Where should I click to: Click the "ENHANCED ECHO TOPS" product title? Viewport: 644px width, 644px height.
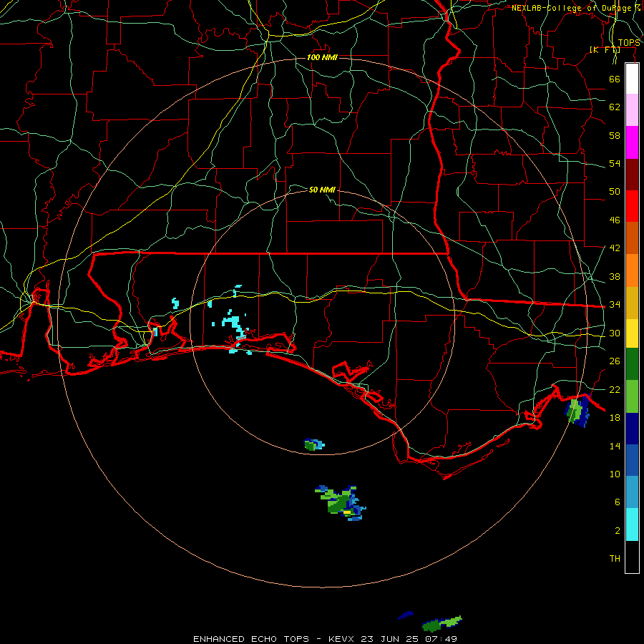click(x=251, y=639)
